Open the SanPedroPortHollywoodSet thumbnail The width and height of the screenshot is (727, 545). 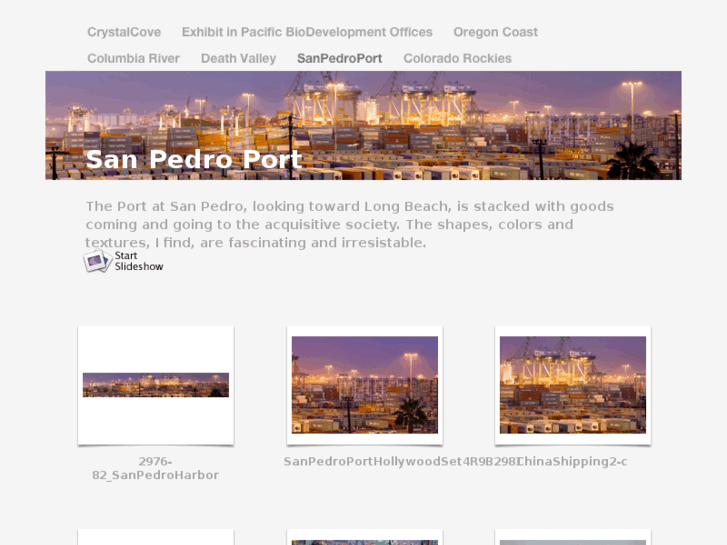click(364, 385)
